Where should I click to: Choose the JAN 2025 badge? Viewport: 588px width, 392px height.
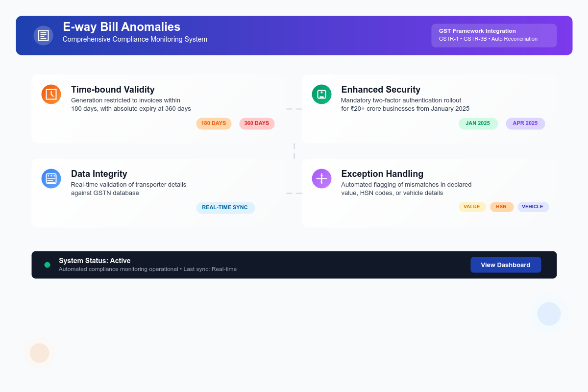click(x=478, y=123)
